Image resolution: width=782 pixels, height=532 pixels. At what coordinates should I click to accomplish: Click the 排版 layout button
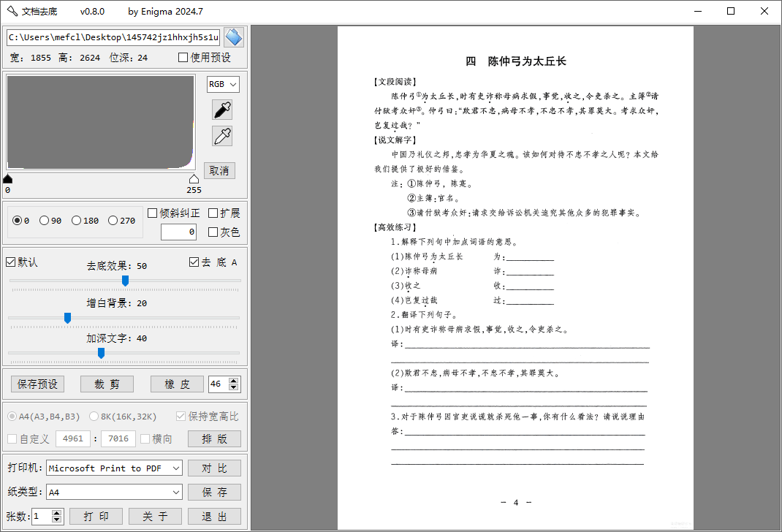pos(214,438)
